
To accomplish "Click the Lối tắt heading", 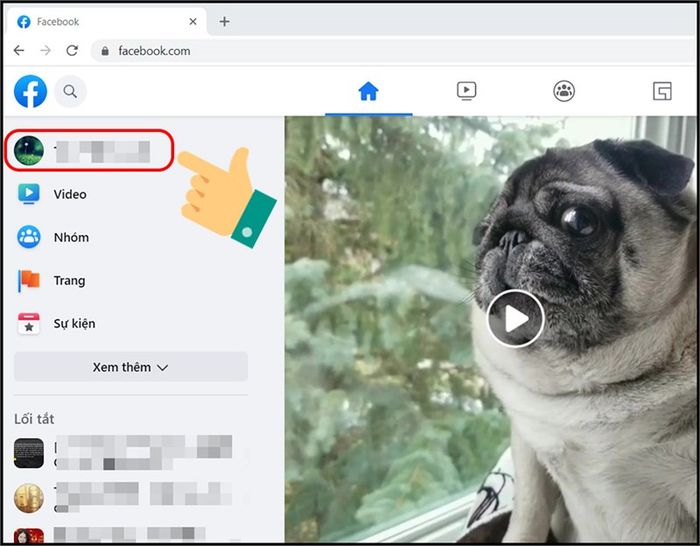I will [x=34, y=419].
